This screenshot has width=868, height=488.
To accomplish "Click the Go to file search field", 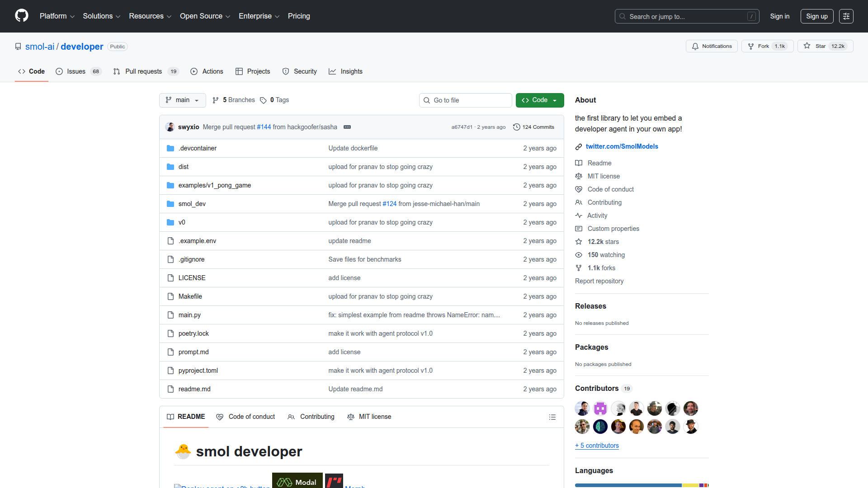I will pyautogui.click(x=465, y=100).
